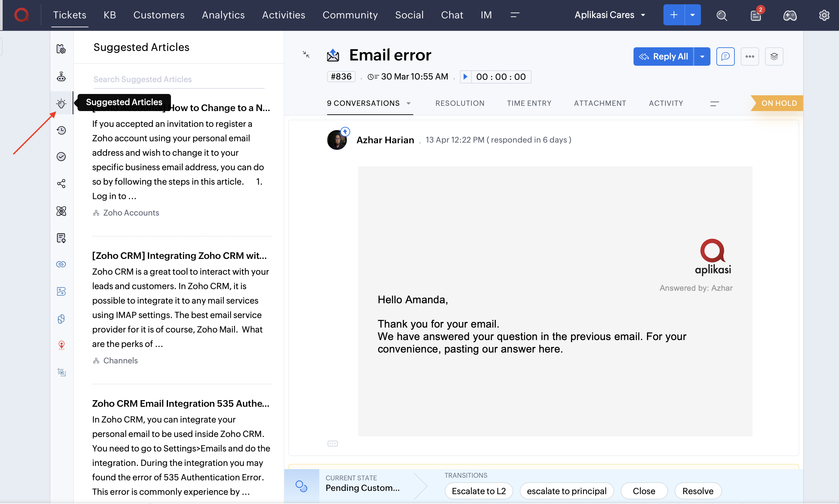
Task: Click the incoming email channel icon
Action: [x=333, y=55]
